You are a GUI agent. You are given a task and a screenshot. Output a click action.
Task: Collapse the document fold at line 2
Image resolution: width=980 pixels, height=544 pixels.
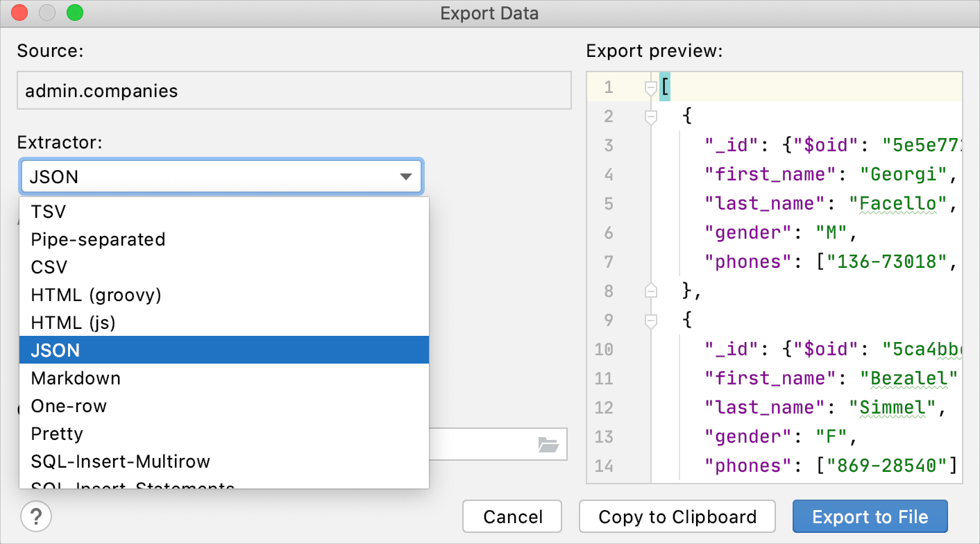click(x=650, y=117)
